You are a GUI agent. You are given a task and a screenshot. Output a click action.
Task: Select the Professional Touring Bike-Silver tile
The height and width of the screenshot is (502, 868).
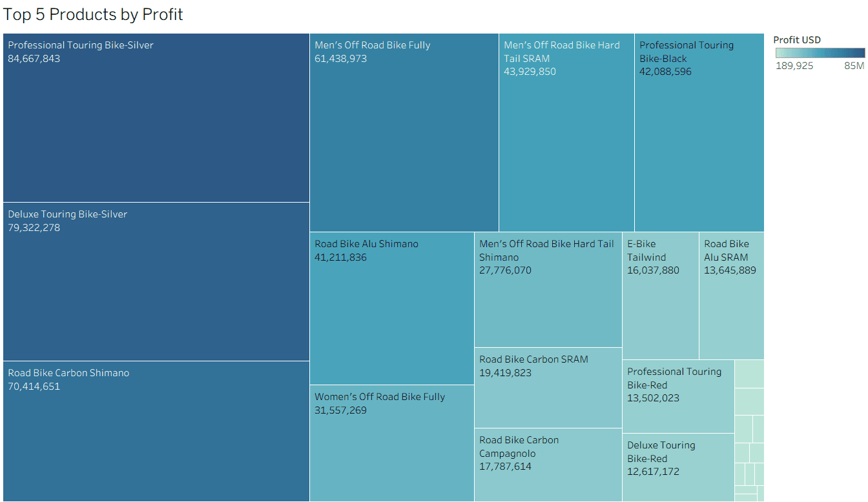(156, 118)
